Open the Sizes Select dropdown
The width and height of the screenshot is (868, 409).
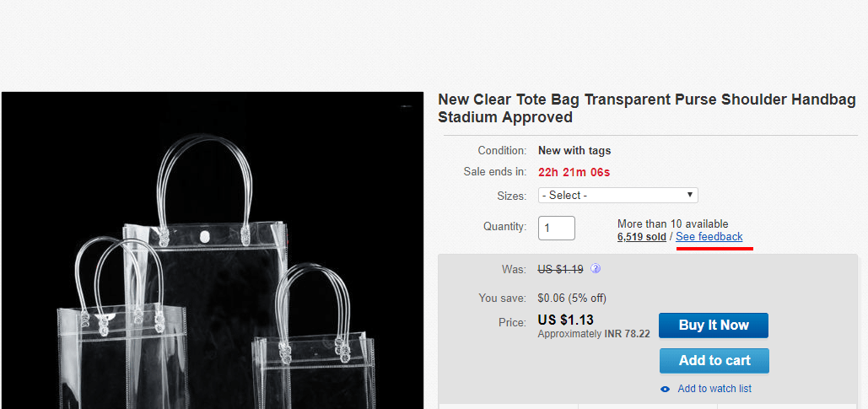[x=617, y=196]
